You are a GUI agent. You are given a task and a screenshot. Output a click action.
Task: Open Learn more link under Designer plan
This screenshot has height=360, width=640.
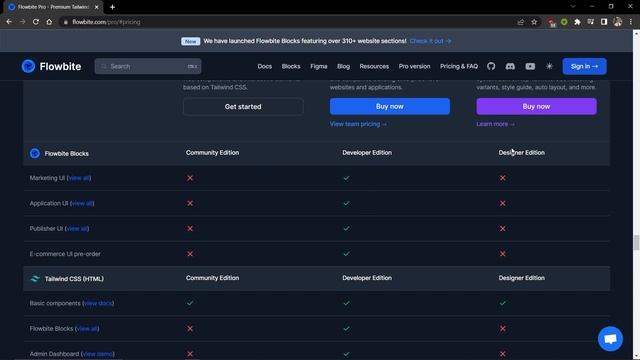click(495, 124)
